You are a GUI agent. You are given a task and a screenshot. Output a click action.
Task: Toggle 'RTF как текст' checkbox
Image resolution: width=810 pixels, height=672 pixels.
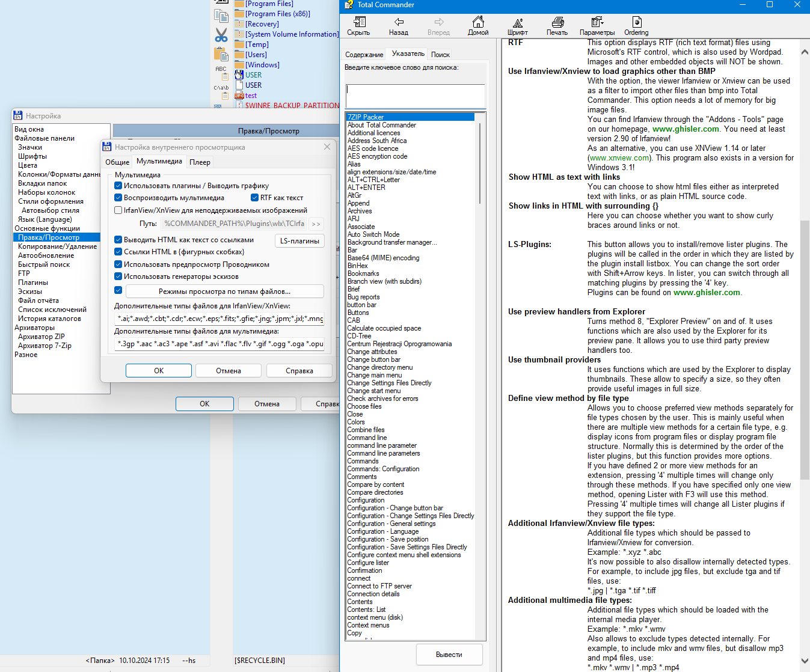[255, 198]
